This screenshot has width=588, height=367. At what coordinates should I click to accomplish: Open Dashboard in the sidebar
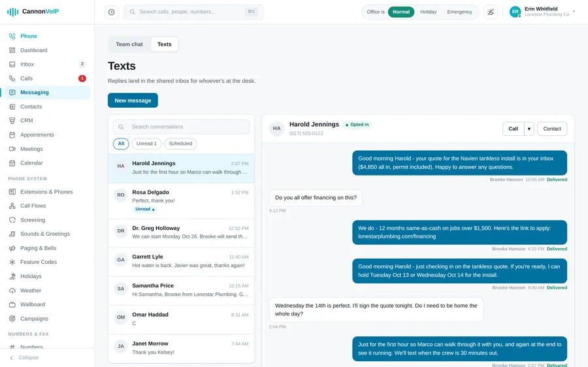pyautogui.click(x=47, y=50)
